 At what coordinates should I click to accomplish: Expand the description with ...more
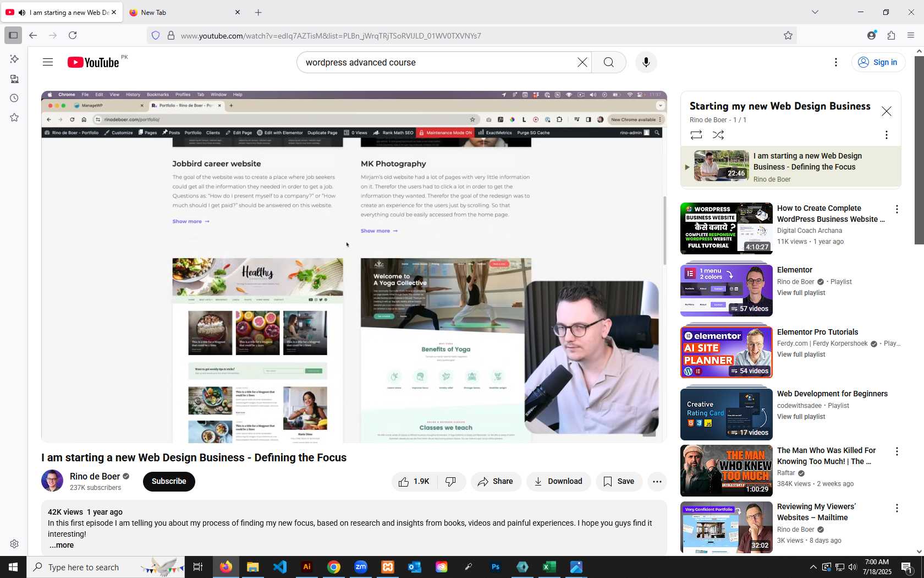coord(61,545)
